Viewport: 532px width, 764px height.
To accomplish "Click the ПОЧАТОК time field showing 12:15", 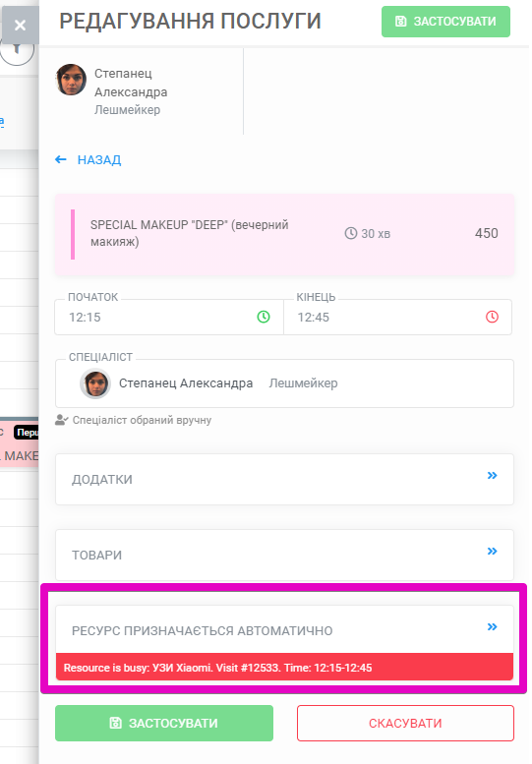I will [169, 317].
